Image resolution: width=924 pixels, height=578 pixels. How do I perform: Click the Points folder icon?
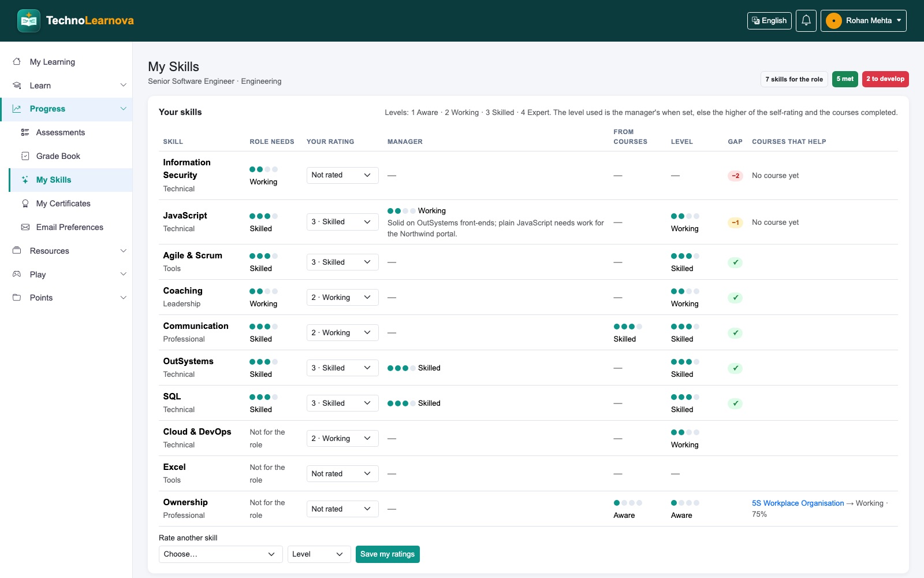pos(17,298)
